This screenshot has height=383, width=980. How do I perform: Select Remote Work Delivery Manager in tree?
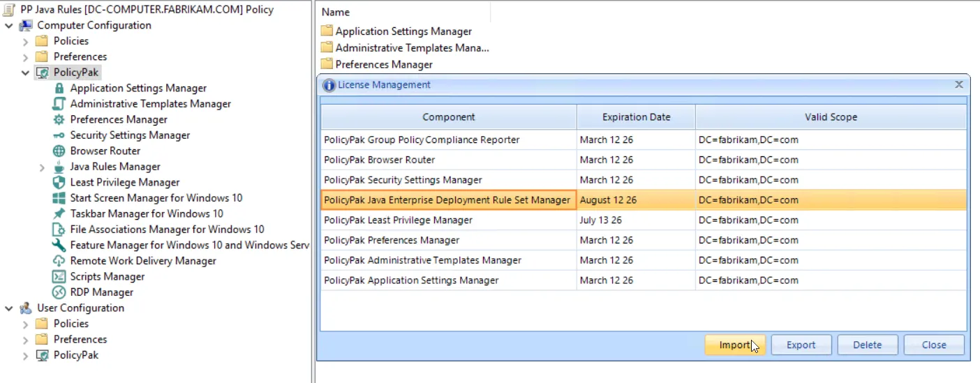click(x=143, y=261)
